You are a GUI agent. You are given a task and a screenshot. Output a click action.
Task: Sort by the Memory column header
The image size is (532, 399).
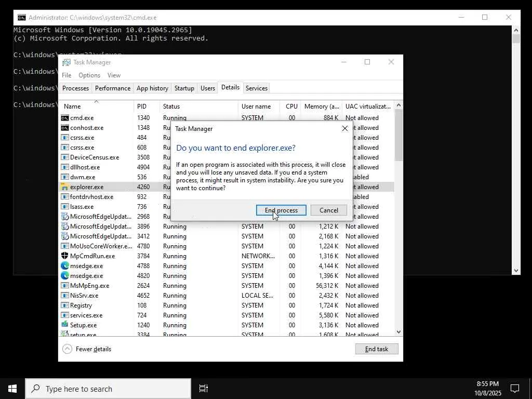pyautogui.click(x=322, y=106)
